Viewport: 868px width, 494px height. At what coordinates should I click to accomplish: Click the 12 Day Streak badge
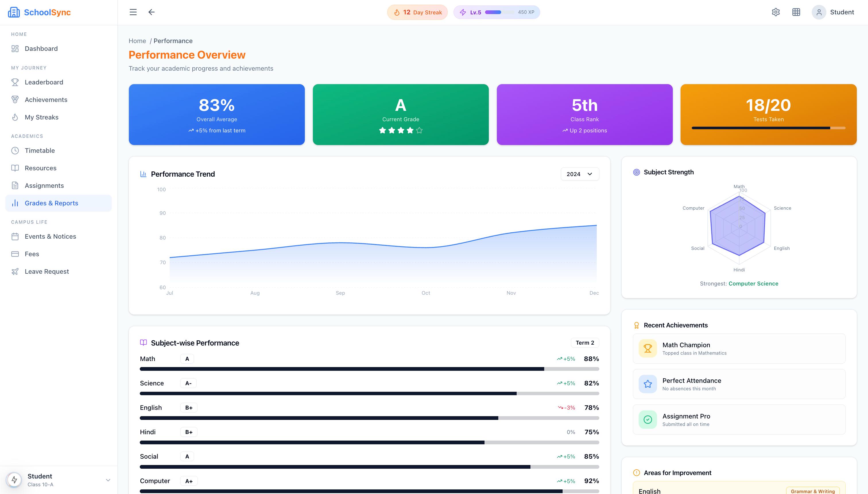click(417, 12)
